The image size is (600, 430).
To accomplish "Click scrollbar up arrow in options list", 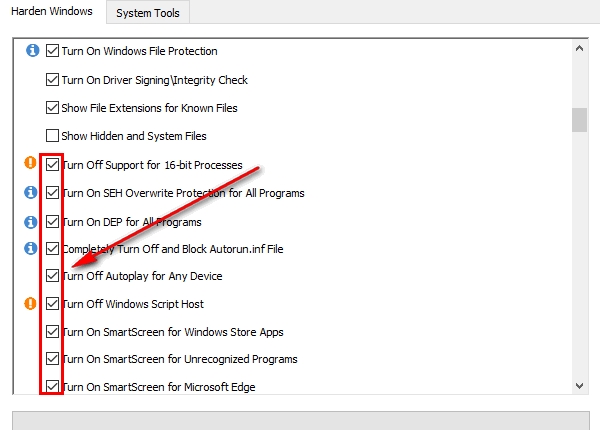I will tap(579, 49).
